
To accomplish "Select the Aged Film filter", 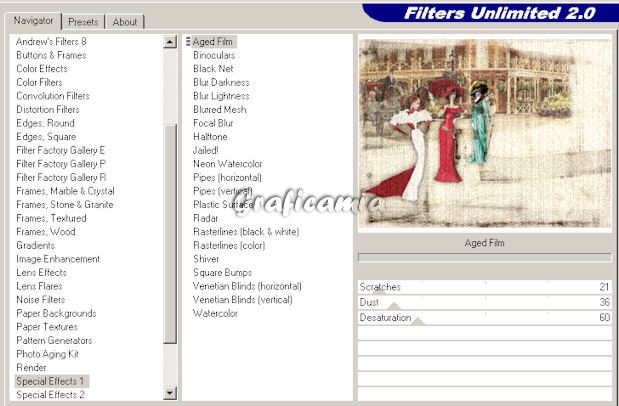I will point(212,41).
